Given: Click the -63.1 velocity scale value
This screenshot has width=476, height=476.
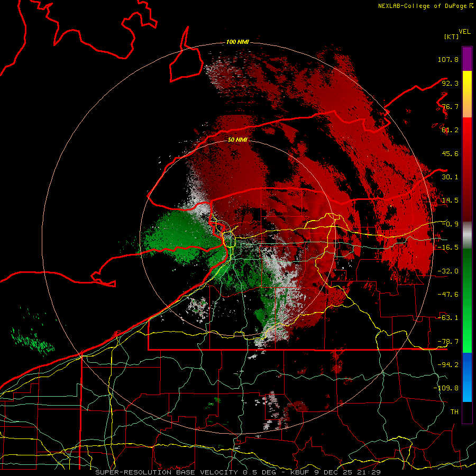Looking at the screenshot, I should pos(448,318).
